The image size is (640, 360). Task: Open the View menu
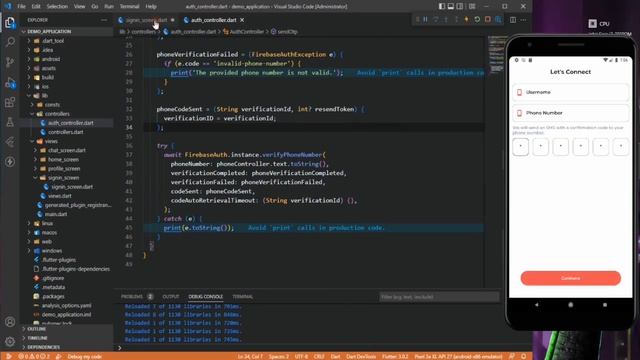[x=80, y=6]
